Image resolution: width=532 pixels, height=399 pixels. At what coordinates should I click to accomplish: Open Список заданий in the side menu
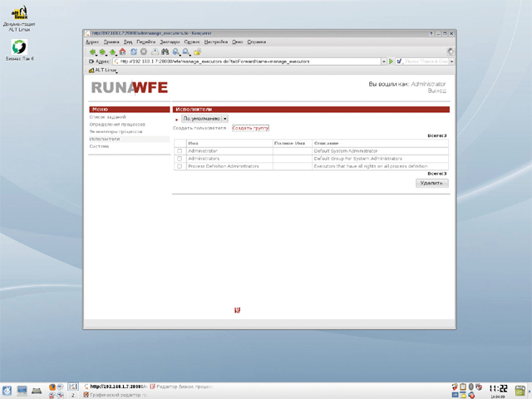pos(107,117)
